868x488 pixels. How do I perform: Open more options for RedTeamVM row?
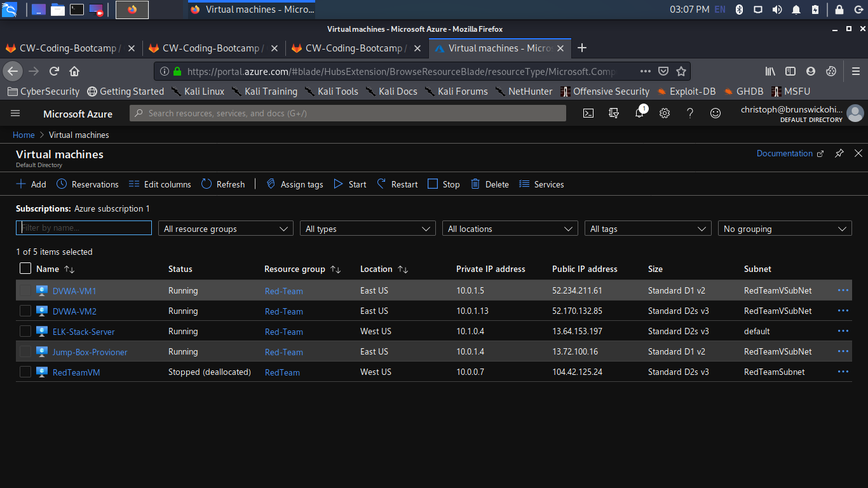[843, 372]
